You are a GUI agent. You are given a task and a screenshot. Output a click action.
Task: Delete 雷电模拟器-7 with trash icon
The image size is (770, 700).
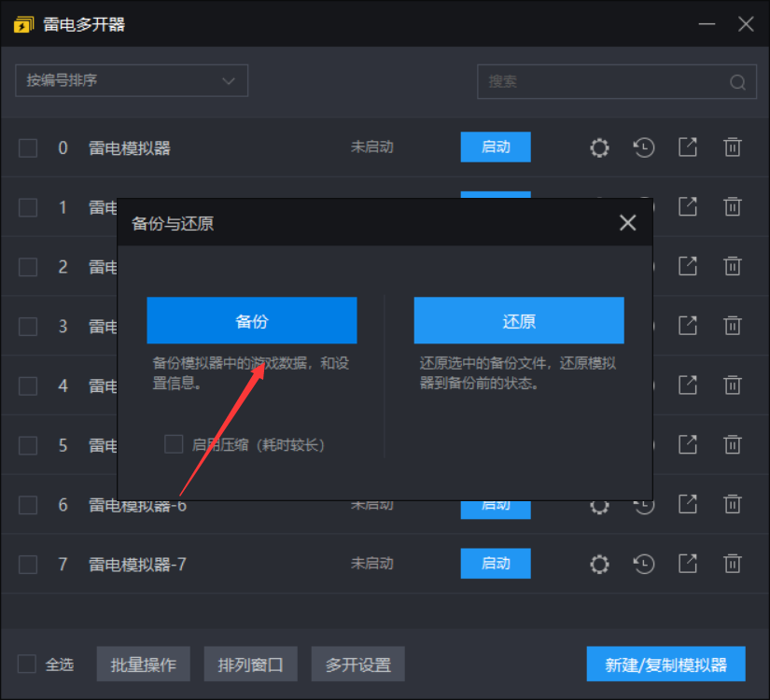click(732, 564)
